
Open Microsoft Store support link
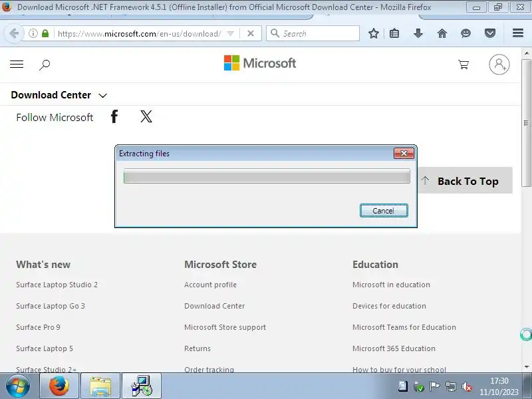click(225, 327)
